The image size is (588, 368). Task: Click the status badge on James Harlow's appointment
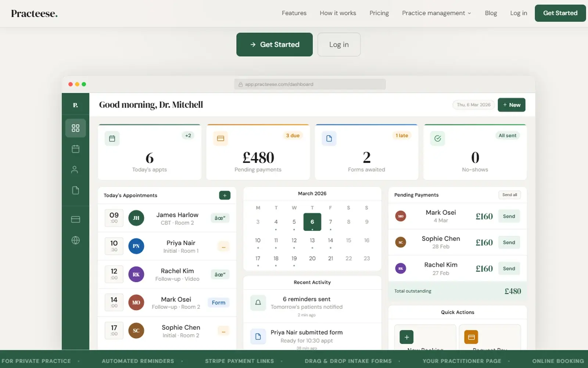(220, 218)
